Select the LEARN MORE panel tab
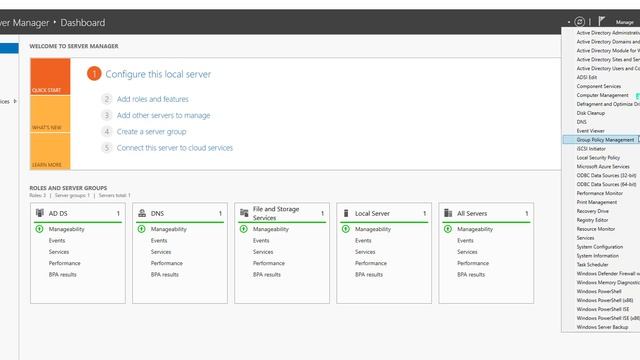640x360 pixels. [50, 151]
